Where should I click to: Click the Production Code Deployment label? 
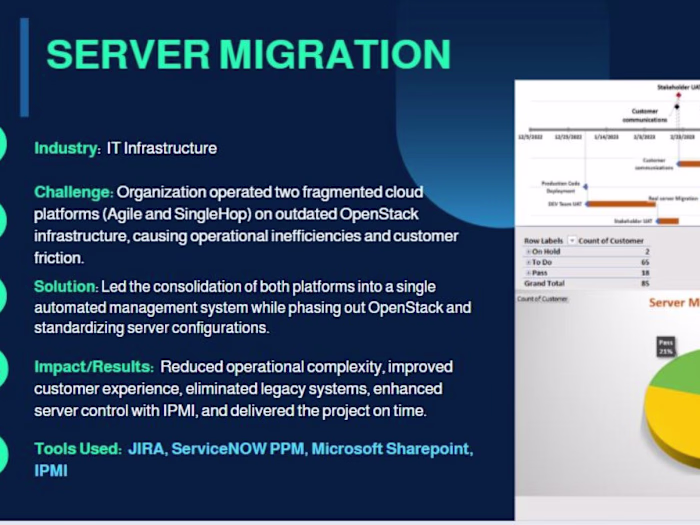pyautogui.click(x=561, y=187)
